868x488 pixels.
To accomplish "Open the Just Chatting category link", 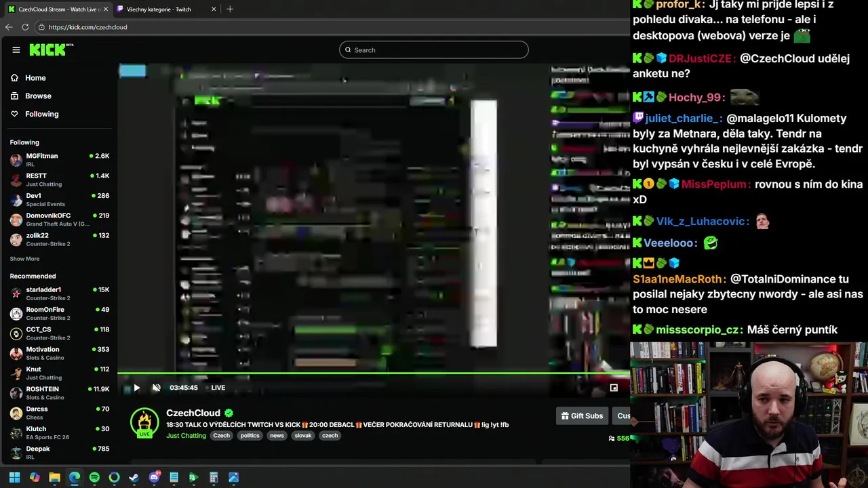I will pyautogui.click(x=186, y=436).
